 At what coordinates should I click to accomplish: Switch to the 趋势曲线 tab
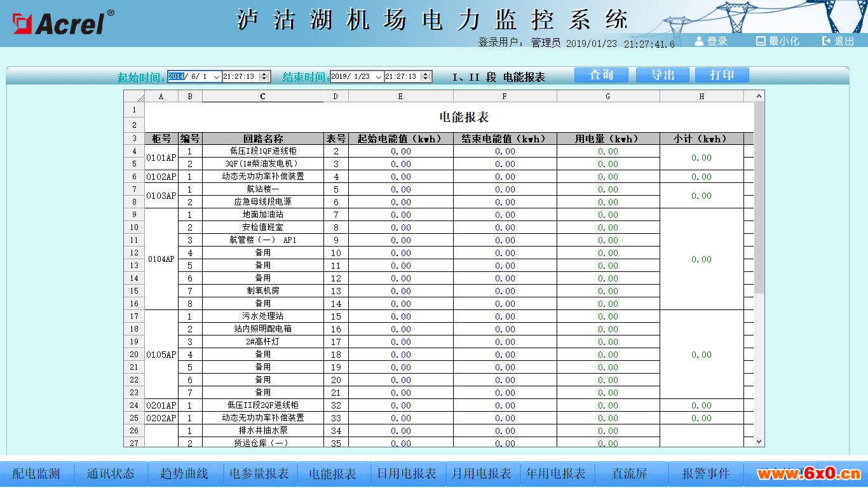[184, 474]
